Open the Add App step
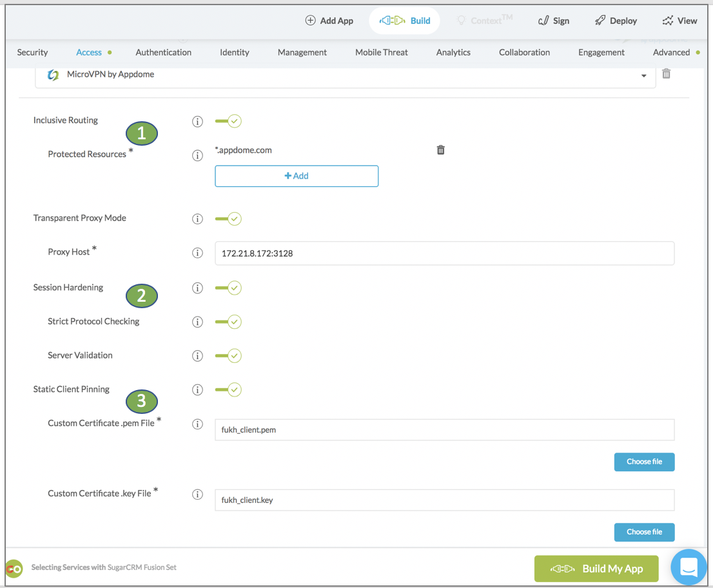 [x=329, y=21]
